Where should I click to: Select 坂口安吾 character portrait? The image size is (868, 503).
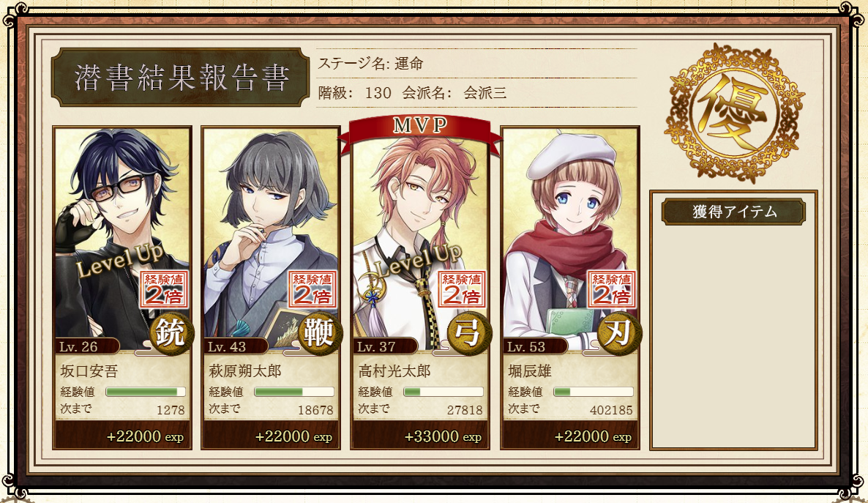coord(122,238)
